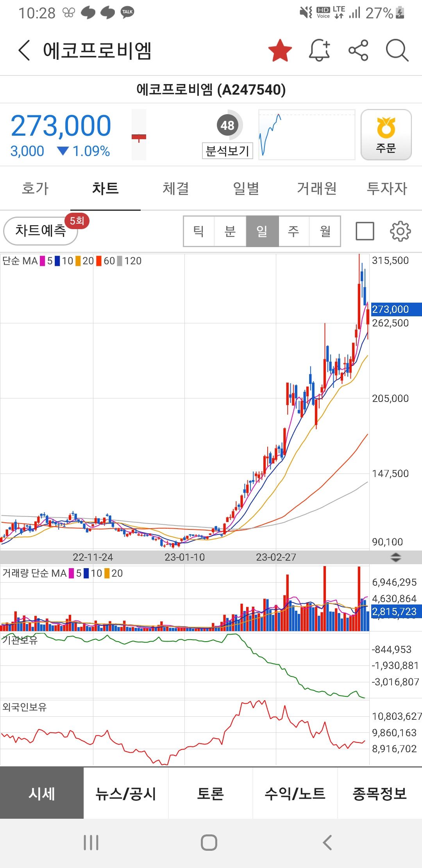
Task: Tap the chart pane resize handle arrows
Action: (396, 557)
